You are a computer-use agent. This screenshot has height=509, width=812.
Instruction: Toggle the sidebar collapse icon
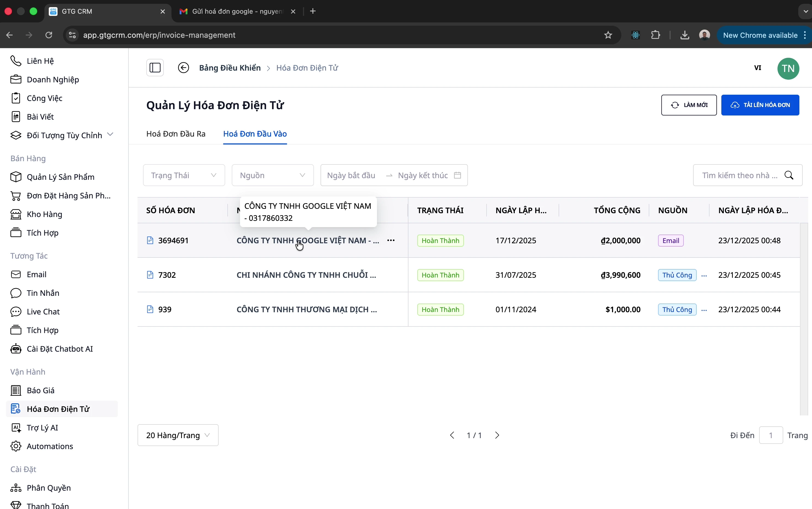(155, 68)
